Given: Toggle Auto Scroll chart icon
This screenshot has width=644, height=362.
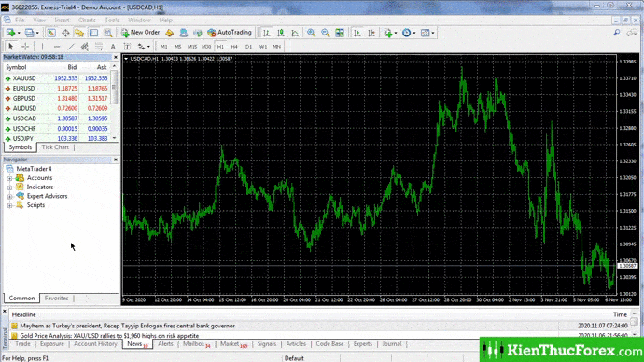Looking at the screenshot, I should point(357,33).
